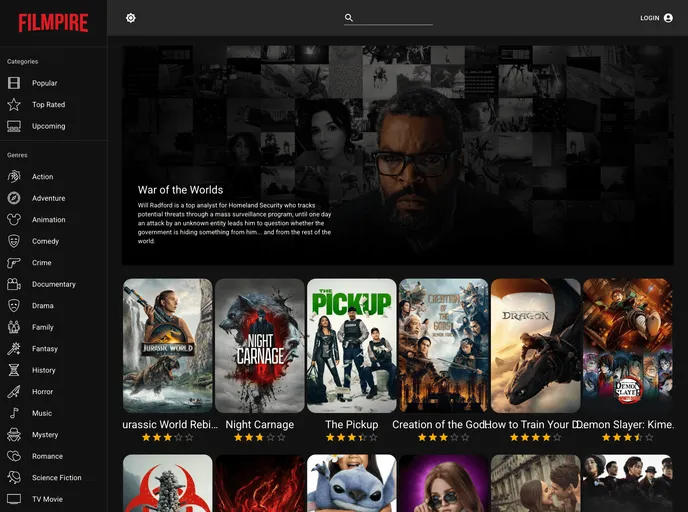This screenshot has height=512, width=688.
Task: Click the Romance hearts icon
Action: [x=14, y=456]
